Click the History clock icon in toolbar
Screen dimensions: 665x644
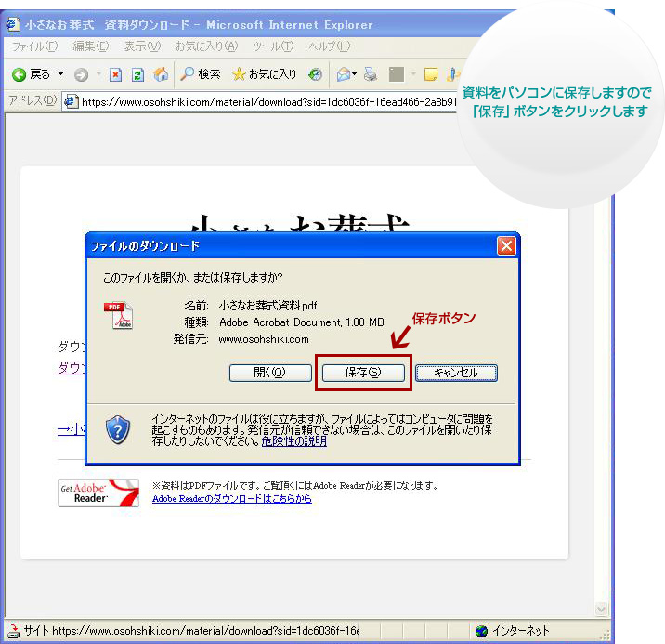tap(315, 74)
